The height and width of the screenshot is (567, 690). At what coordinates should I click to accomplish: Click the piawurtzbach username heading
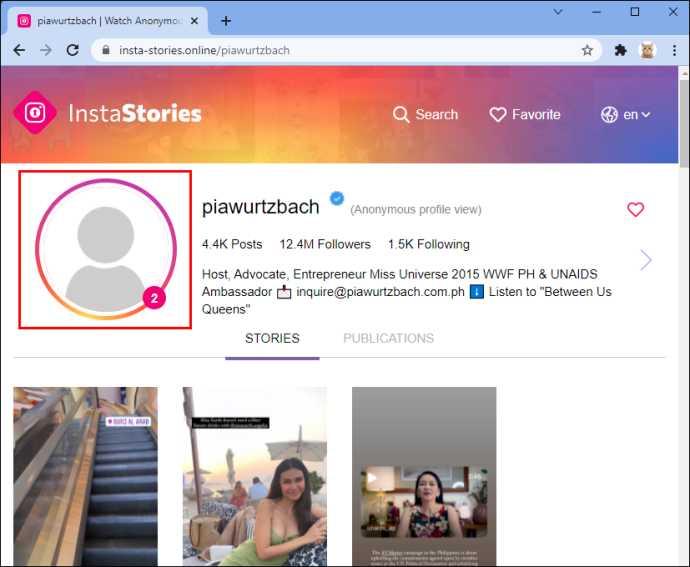click(x=260, y=207)
